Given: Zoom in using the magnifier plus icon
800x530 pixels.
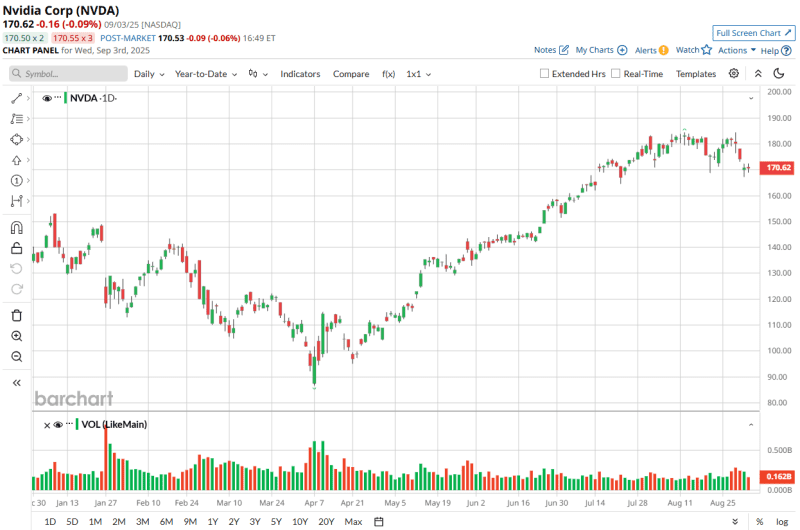Looking at the screenshot, I should click(x=17, y=336).
